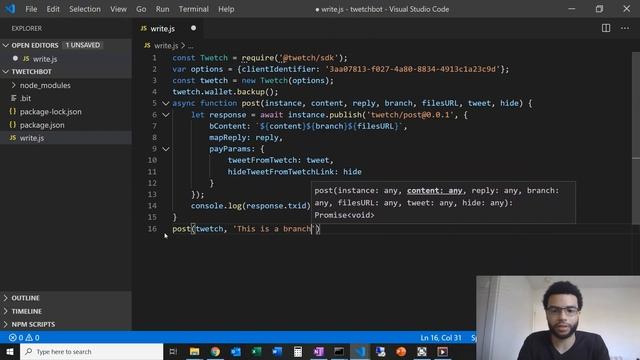Screen dimensions: 640x360
Task: Open the Help menu
Action: point(226,9)
